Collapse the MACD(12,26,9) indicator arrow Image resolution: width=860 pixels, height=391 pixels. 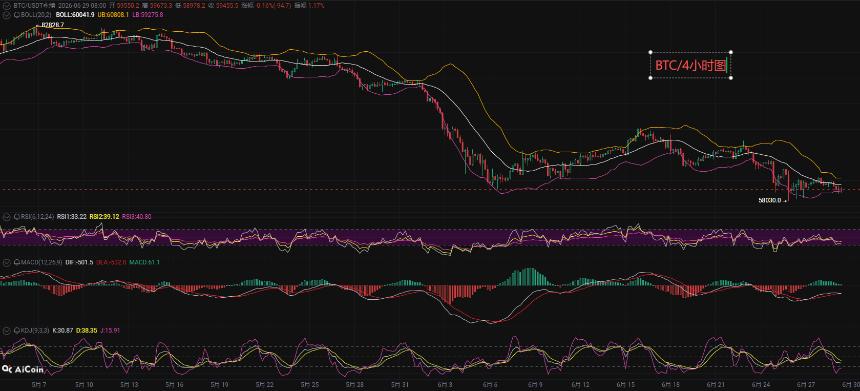(x=7, y=262)
